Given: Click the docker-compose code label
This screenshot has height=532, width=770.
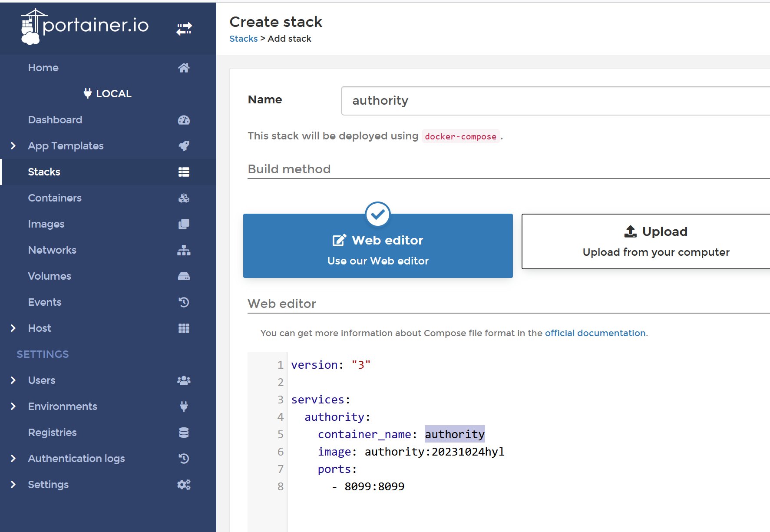Looking at the screenshot, I should (461, 136).
